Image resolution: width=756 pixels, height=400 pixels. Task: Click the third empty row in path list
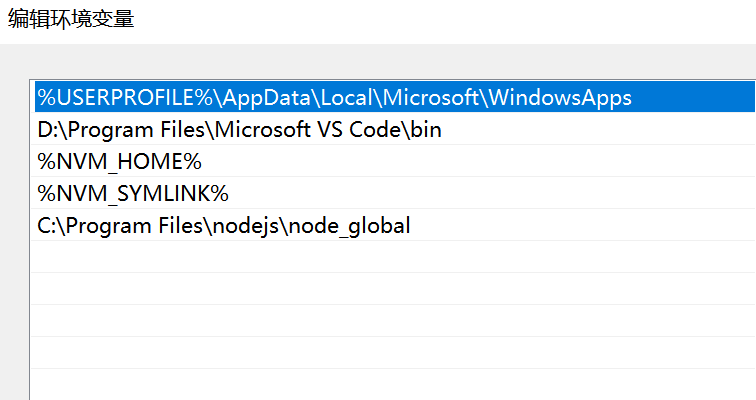pyautogui.click(x=390, y=321)
